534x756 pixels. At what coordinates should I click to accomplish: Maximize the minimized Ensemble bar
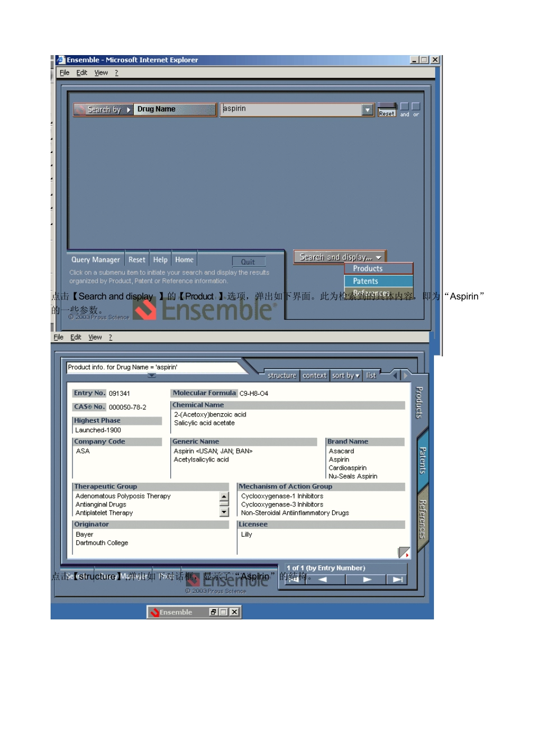click(x=224, y=612)
